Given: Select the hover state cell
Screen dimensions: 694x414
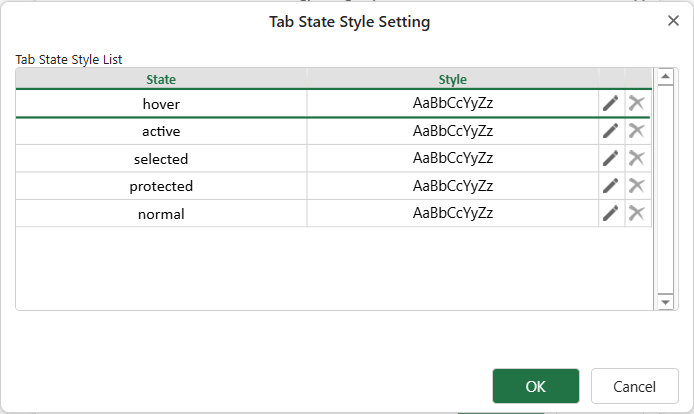Looking at the screenshot, I should click(x=161, y=104).
